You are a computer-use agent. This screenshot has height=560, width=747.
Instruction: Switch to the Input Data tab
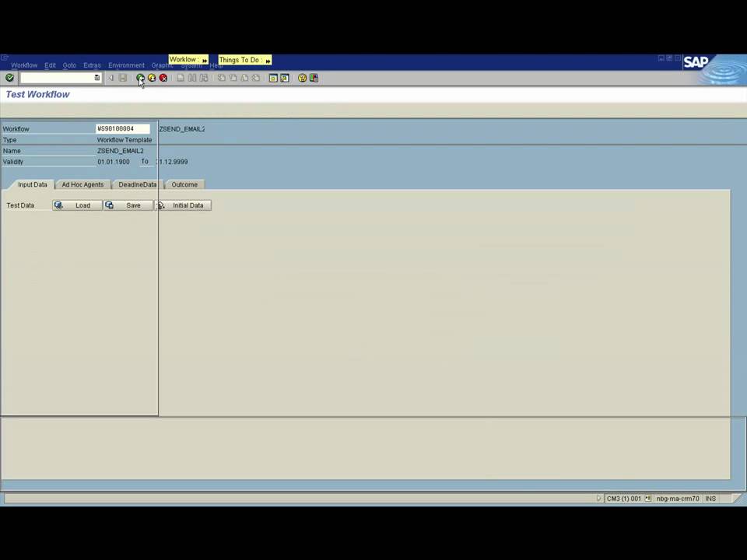(x=33, y=184)
